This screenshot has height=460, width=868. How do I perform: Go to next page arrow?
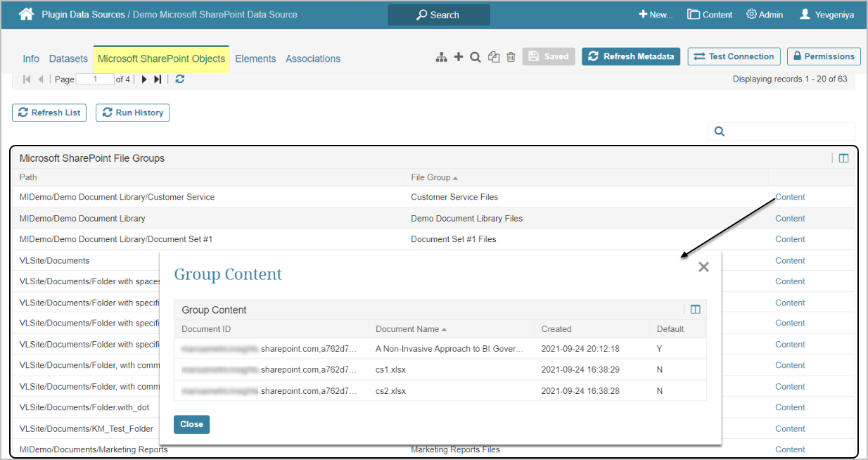pyautogui.click(x=144, y=79)
